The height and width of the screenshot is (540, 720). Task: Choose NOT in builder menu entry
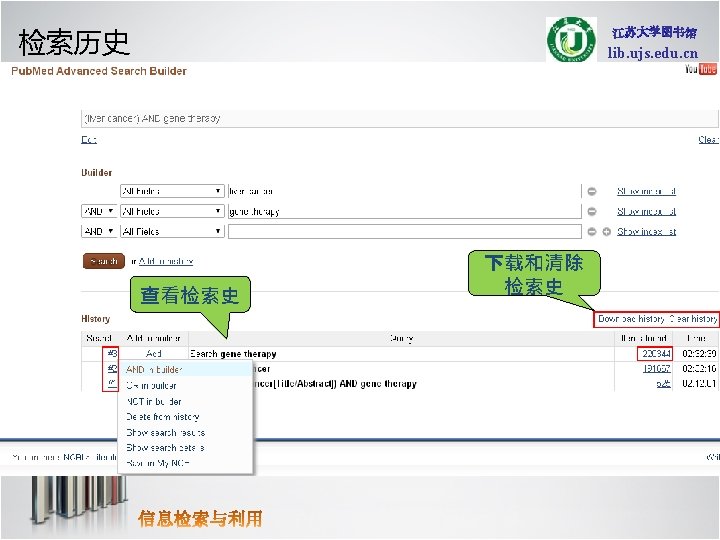click(x=154, y=401)
